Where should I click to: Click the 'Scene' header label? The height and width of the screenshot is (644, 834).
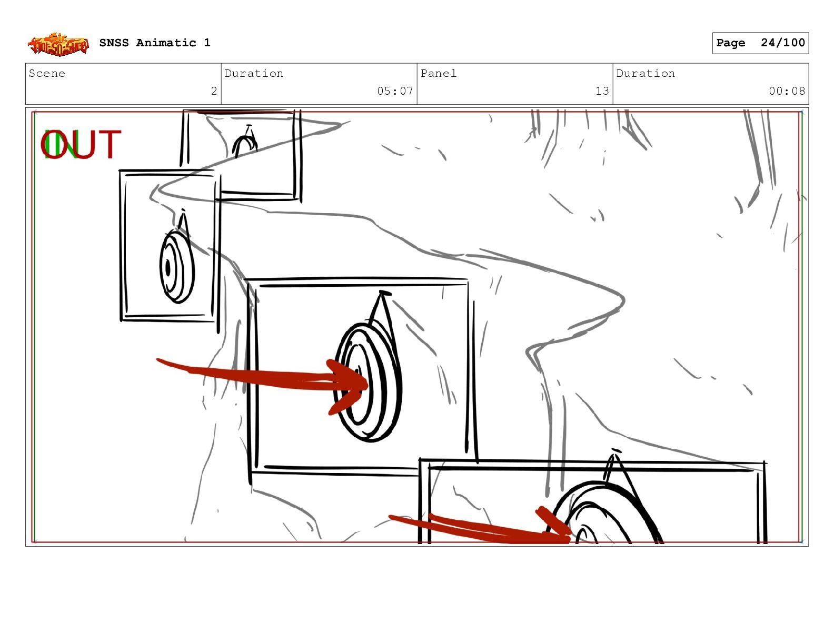47,73
